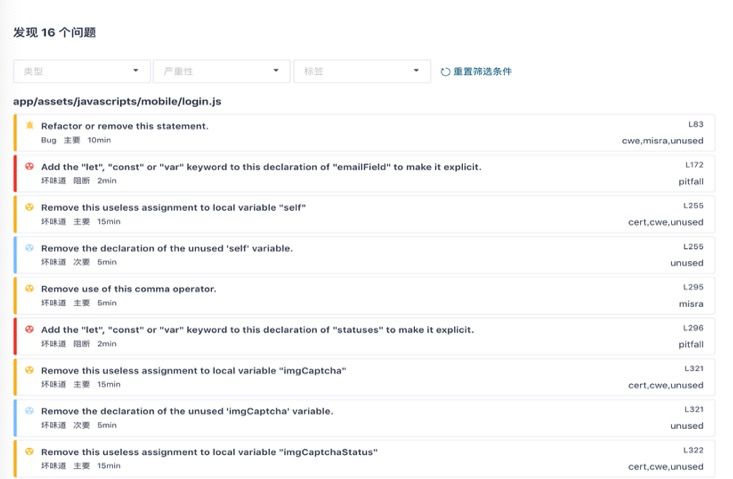The image size is (733, 479).
Task: Click the blue icon of unused 'self' variable issue
Action: pos(29,248)
